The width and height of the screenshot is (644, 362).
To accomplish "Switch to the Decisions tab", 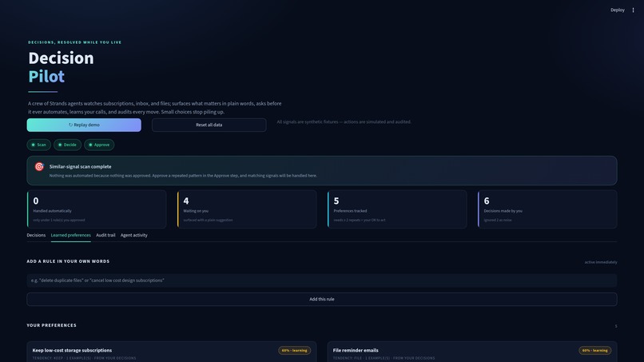I will pos(36,235).
